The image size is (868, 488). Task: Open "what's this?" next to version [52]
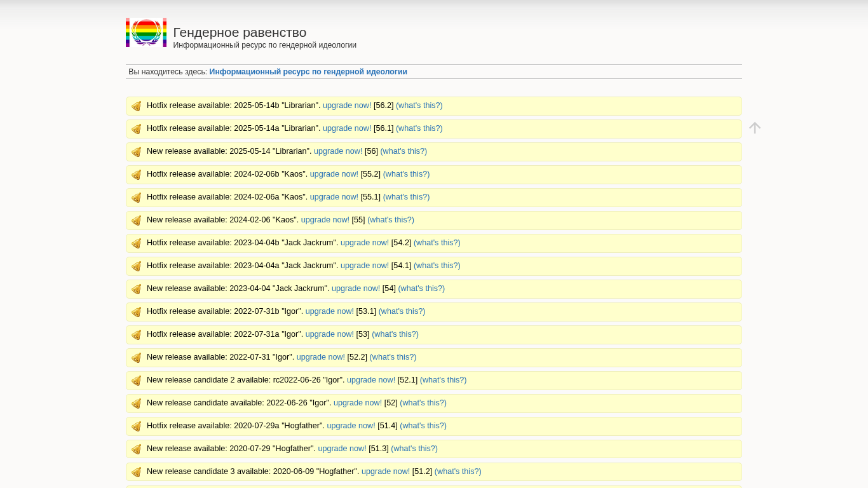point(423,403)
